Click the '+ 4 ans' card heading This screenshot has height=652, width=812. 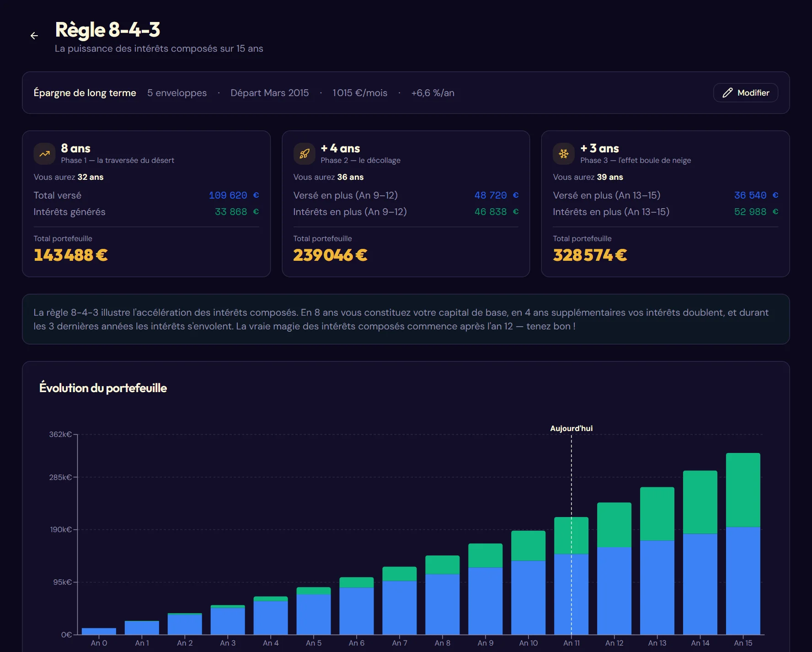click(x=340, y=148)
